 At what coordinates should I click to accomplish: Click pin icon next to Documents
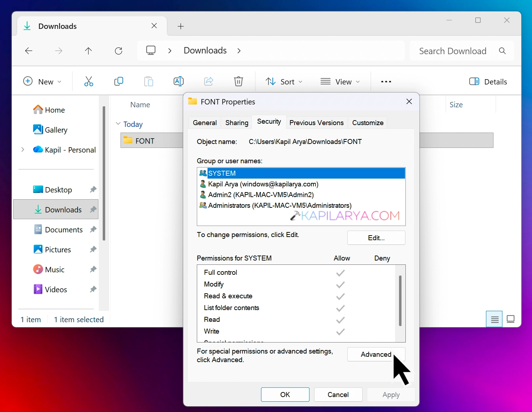pos(93,230)
